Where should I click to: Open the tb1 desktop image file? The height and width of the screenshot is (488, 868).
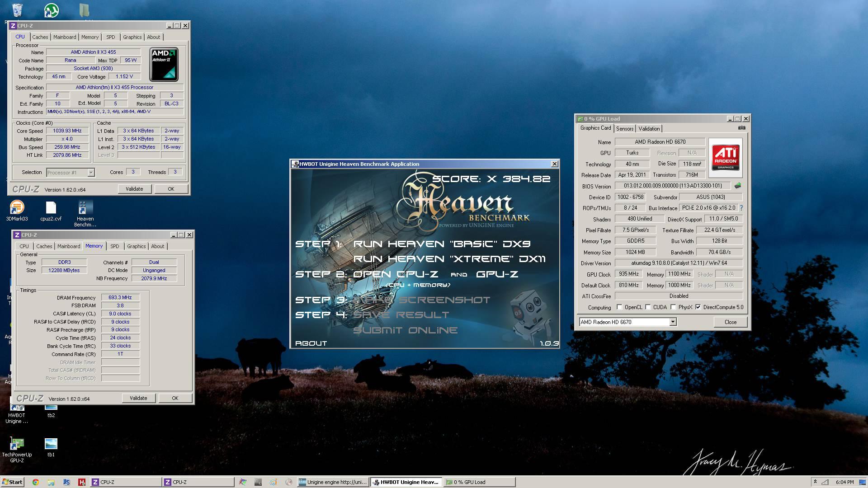pyautogui.click(x=51, y=447)
